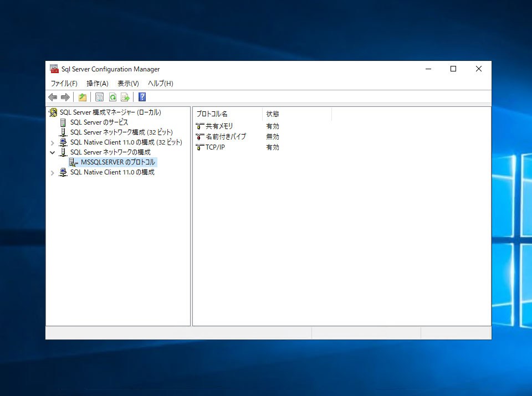Click 有効 status of 共有メモリ

tap(273, 126)
